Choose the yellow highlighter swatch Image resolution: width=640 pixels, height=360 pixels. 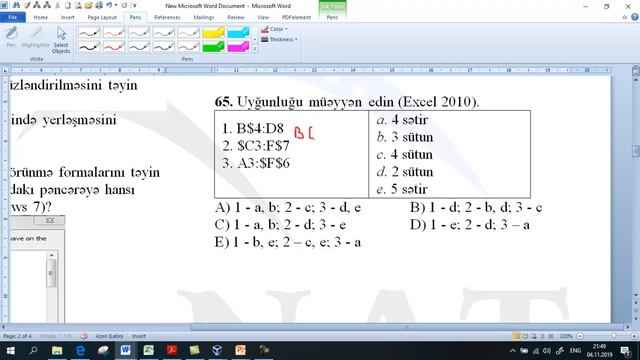pyautogui.click(x=213, y=32)
